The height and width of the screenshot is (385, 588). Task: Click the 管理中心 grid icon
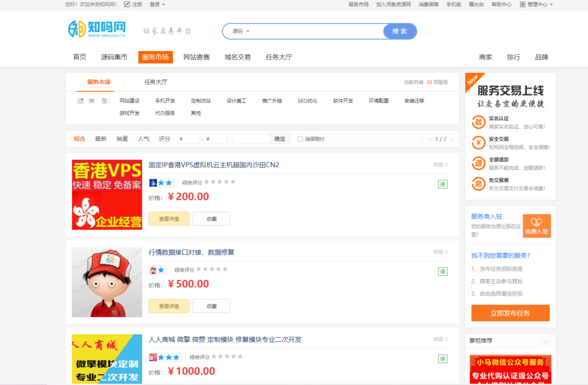coord(523,5)
